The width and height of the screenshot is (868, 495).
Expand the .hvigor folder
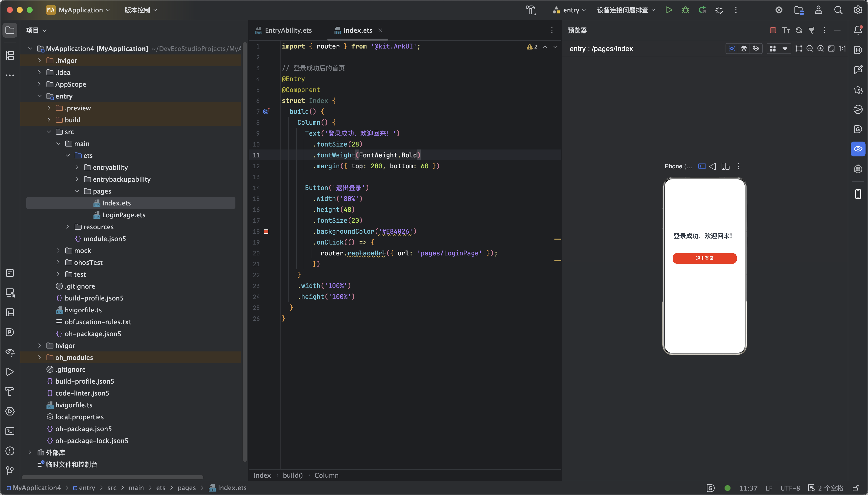click(x=39, y=61)
